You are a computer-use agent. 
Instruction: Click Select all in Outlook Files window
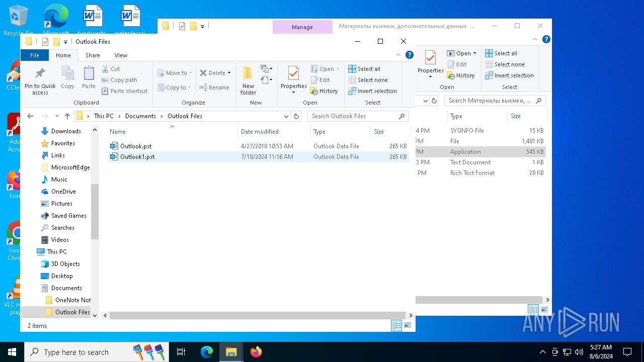coord(364,69)
